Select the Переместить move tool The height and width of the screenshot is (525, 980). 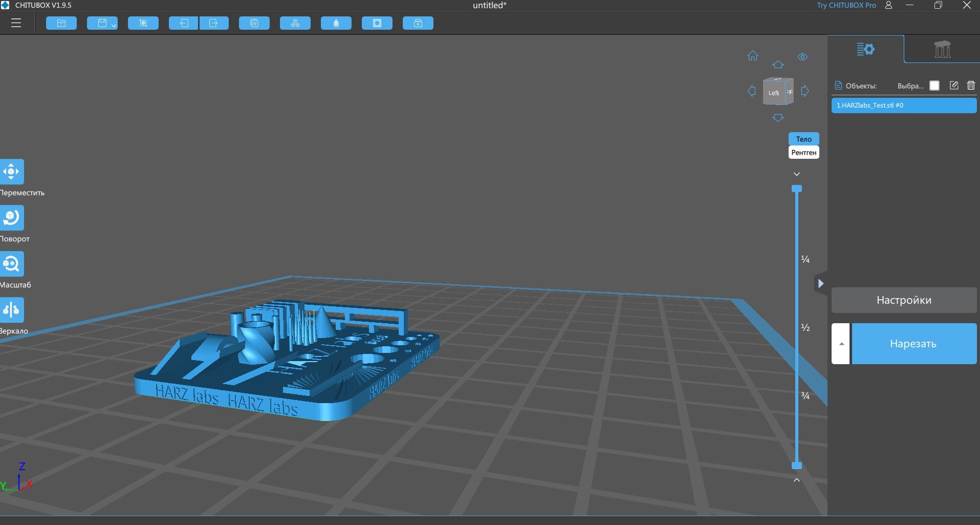(x=12, y=172)
